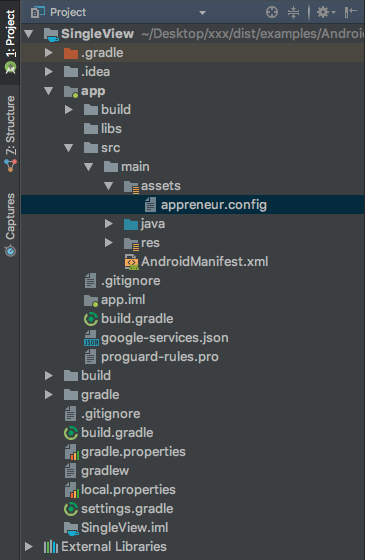Click the AndroidManifest.xml file icon
Viewport: 365px width, 560px height.
click(x=131, y=262)
